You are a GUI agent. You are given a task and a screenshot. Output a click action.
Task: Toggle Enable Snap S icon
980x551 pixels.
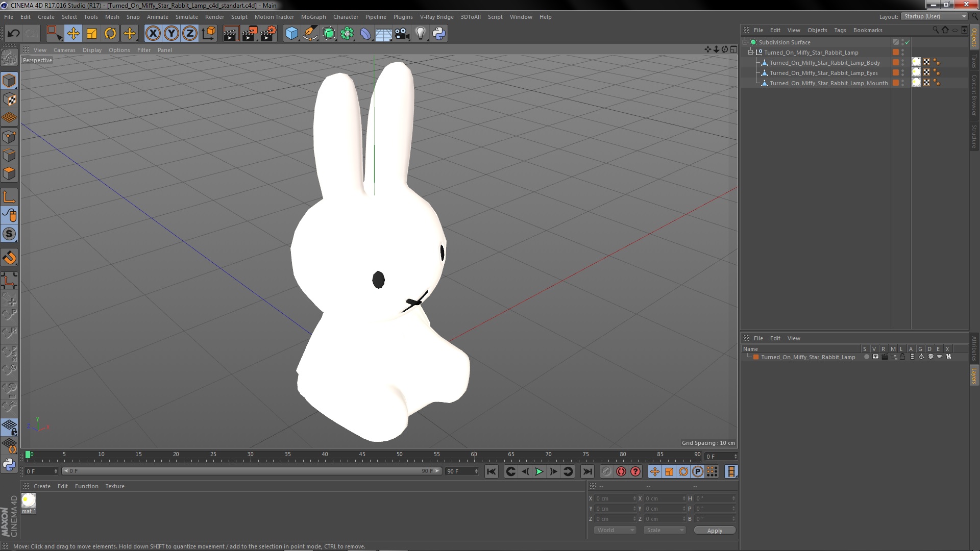click(9, 234)
